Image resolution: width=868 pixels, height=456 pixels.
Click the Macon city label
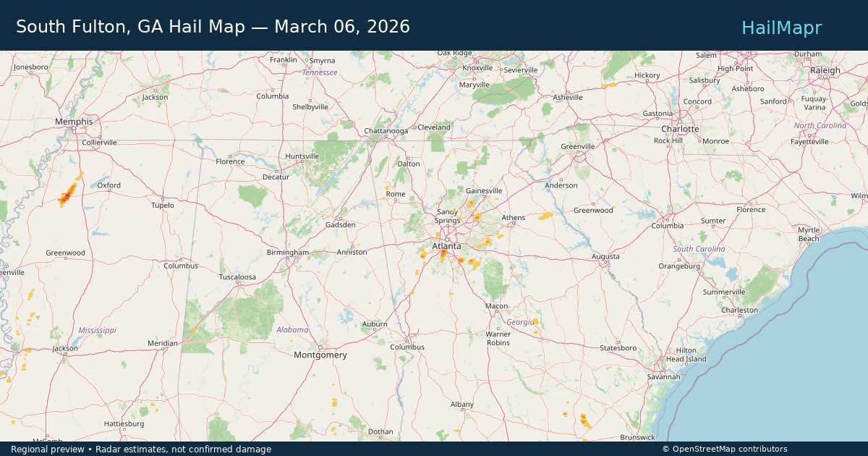[496, 307]
